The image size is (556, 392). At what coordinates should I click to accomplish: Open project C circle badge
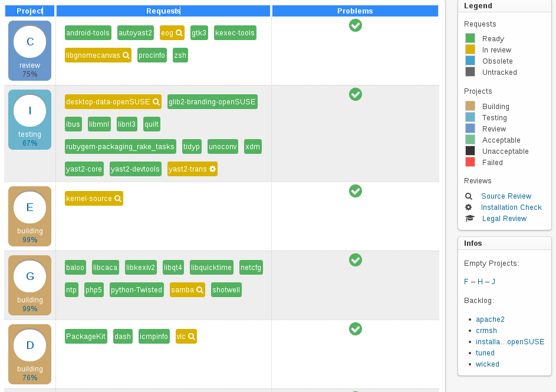click(x=30, y=42)
